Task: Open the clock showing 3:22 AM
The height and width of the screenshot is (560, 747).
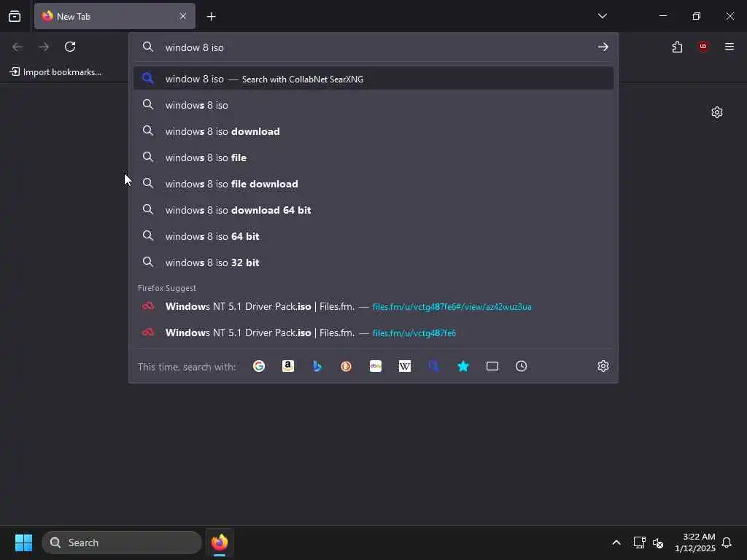Action: click(695, 542)
